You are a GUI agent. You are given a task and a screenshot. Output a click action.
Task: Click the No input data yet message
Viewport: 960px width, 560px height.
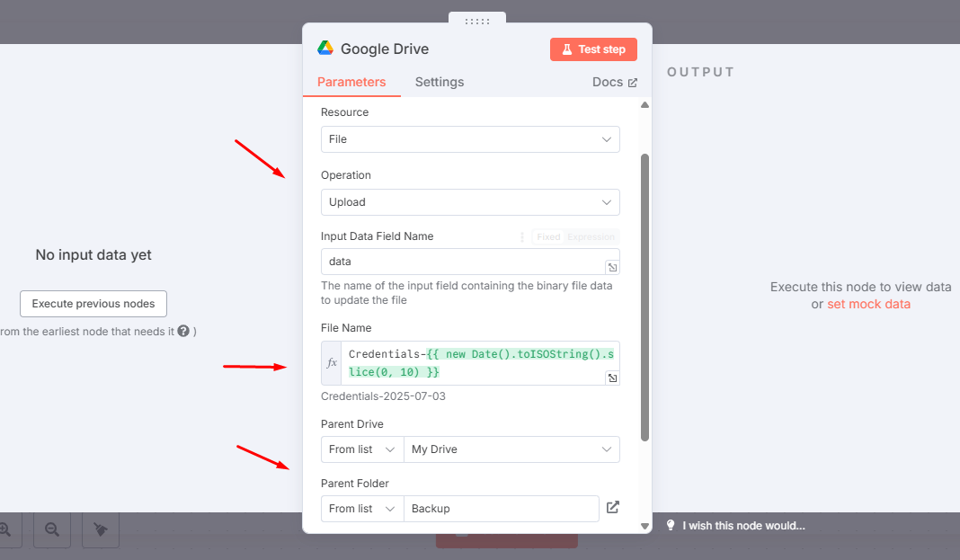tap(93, 254)
